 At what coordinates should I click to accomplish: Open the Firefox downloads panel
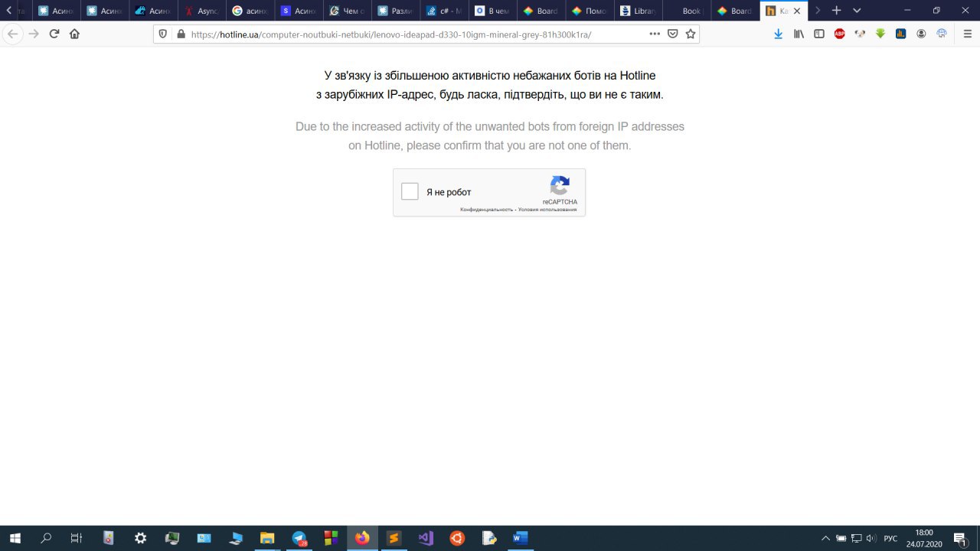(778, 34)
